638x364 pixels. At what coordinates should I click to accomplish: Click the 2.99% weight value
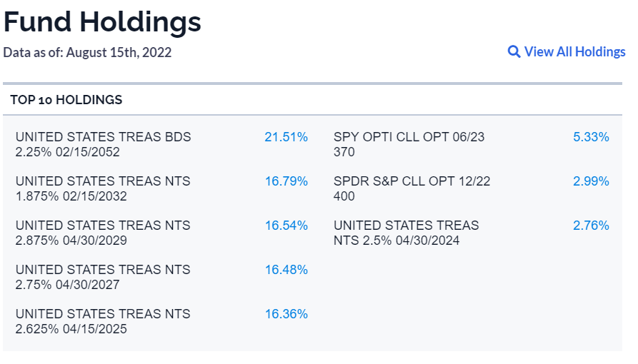coord(591,181)
